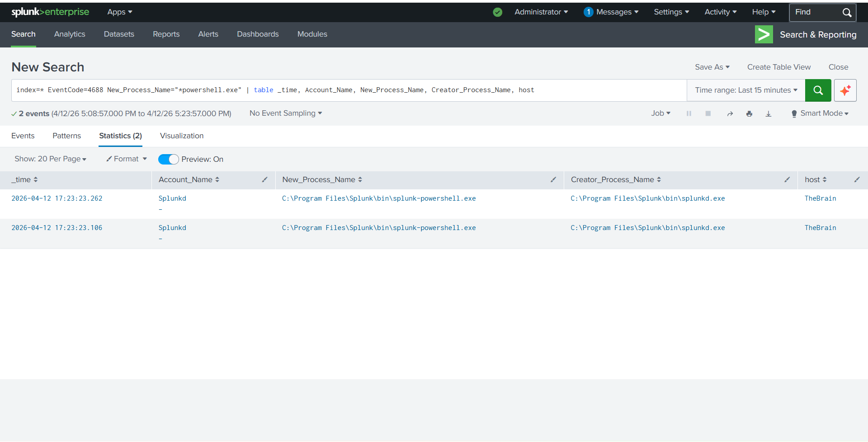Open the AI assistant sparkle button
This screenshot has height=442, width=868.
[x=845, y=90]
